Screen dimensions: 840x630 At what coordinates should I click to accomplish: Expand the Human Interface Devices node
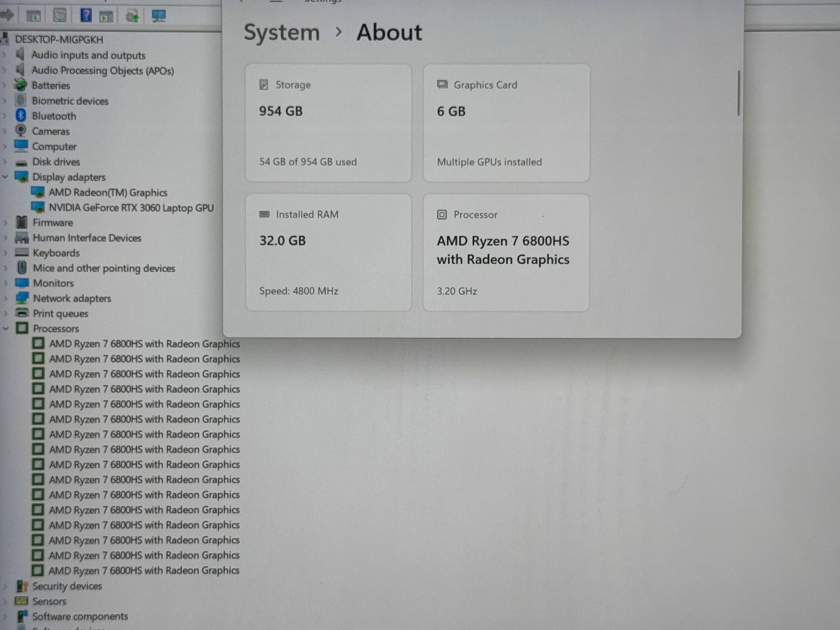pyautogui.click(x=5, y=238)
